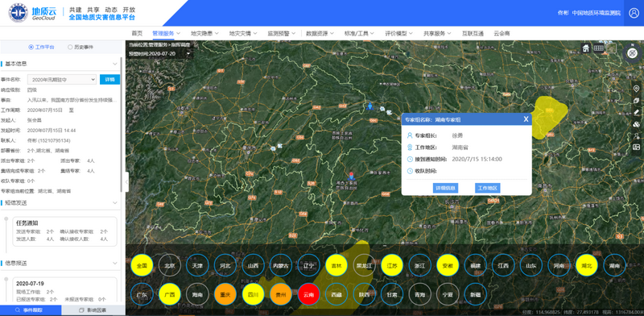Open the user profile avatar icon
This screenshot has height=316, width=644.
(x=634, y=13)
